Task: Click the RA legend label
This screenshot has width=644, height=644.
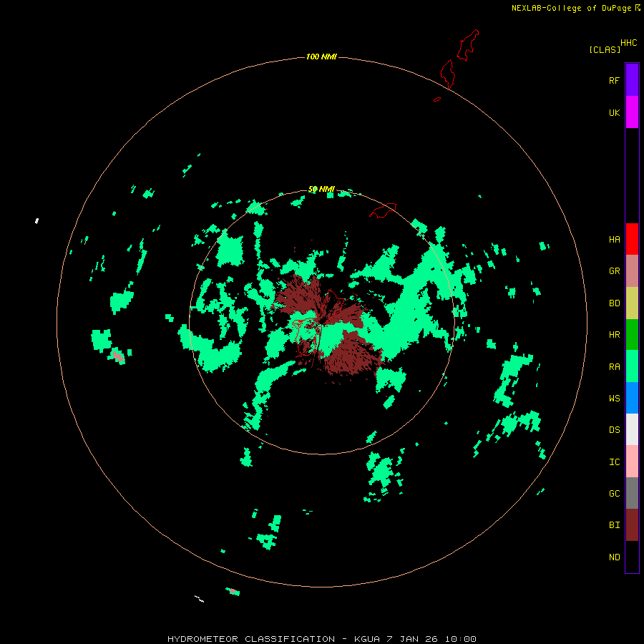Action: pos(614,366)
